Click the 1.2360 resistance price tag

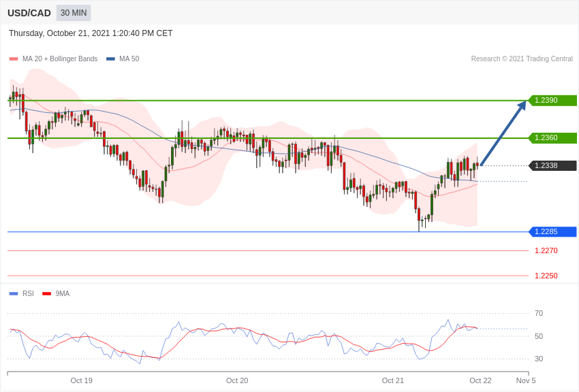[552, 138]
